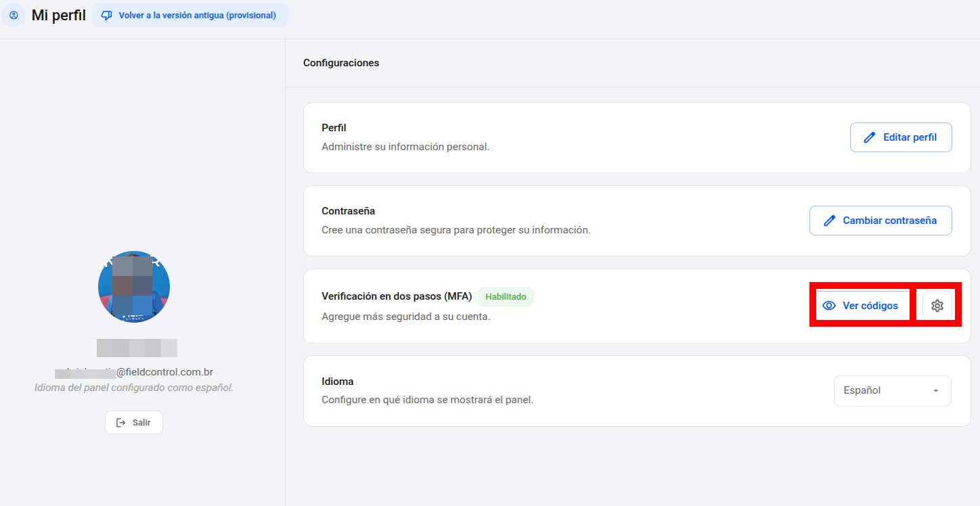This screenshot has height=506, width=980.
Task: Click the eye icon beside Ver códigos
Action: pos(829,306)
